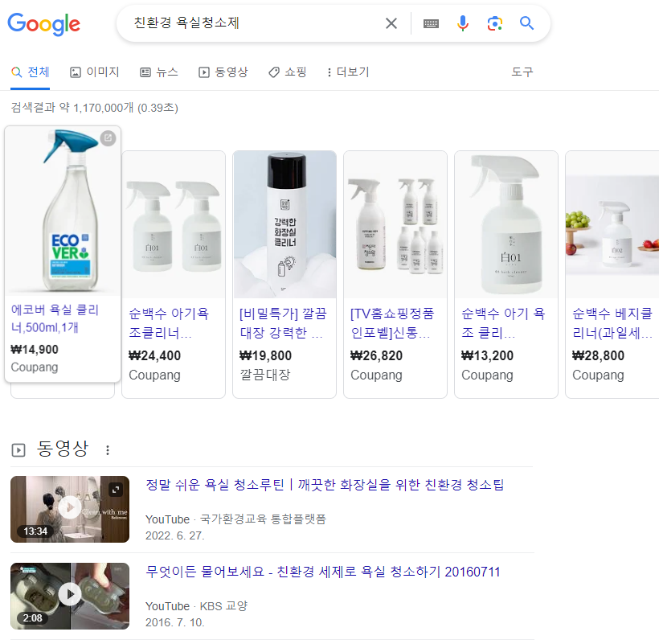Switch to the 이미지 tab

pos(95,72)
